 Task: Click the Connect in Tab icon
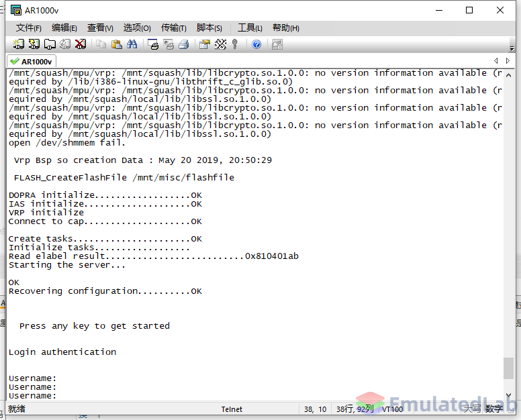click(50, 44)
